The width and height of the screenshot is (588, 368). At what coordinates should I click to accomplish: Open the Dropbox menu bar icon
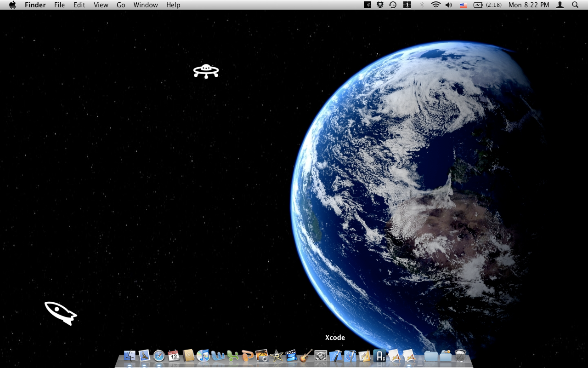tap(380, 5)
